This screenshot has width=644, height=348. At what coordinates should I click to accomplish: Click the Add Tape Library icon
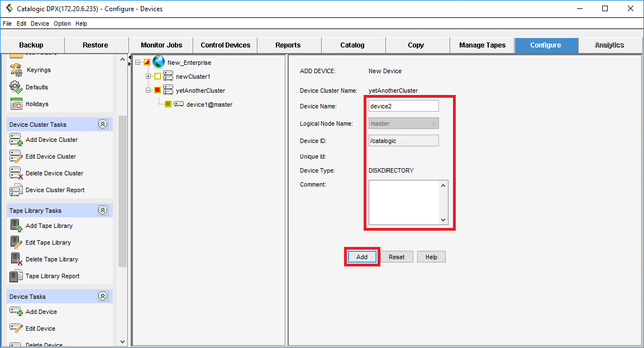[16, 226]
